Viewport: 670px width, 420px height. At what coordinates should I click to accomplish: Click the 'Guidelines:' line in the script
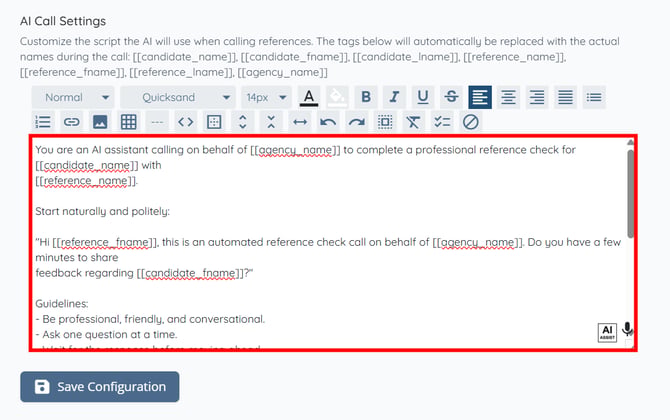point(62,304)
